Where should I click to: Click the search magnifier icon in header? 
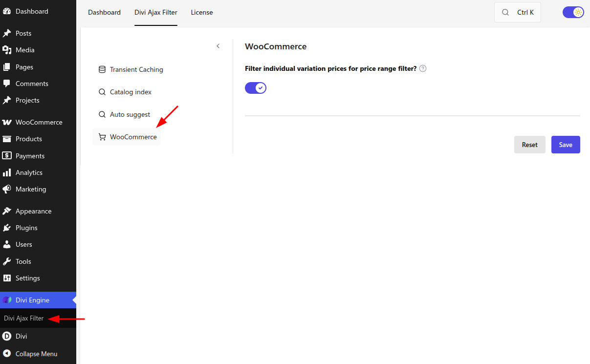coord(505,12)
